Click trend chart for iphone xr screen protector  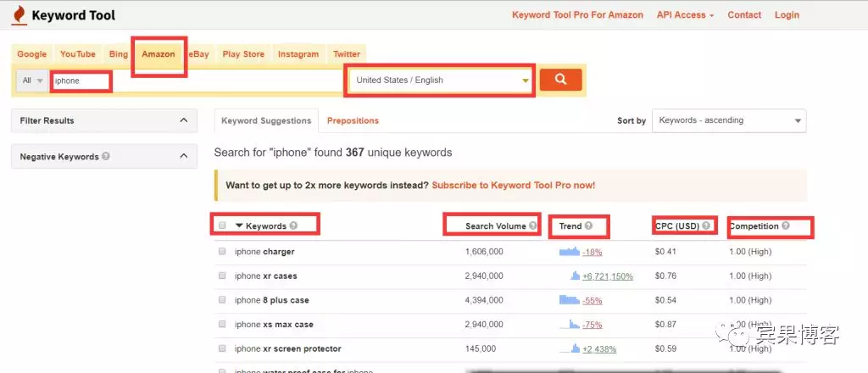tap(570, 348)
